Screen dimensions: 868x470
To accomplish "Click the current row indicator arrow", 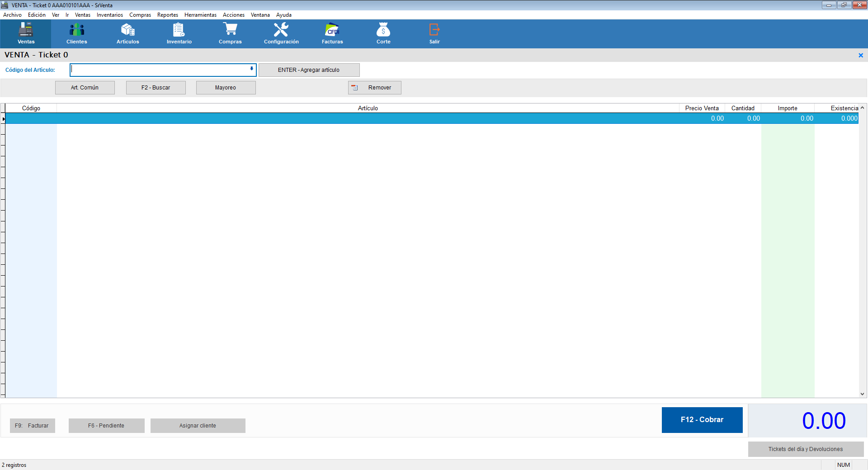I will coord(3,119).
